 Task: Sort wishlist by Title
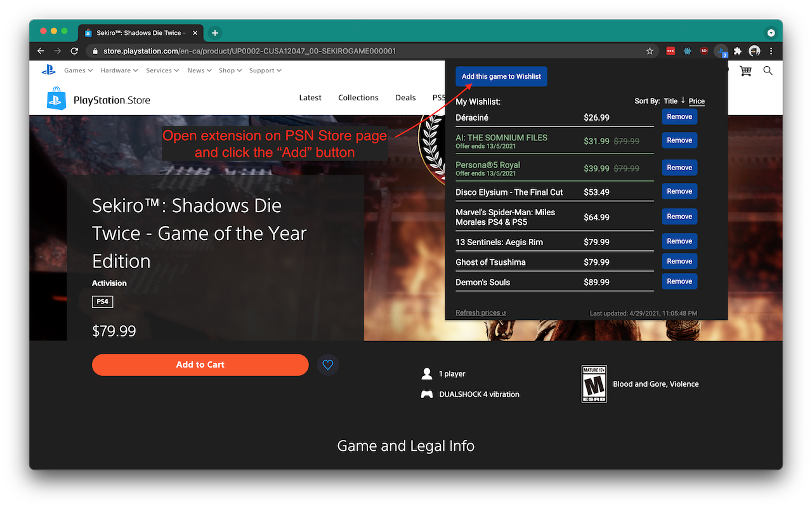point(671,101)
